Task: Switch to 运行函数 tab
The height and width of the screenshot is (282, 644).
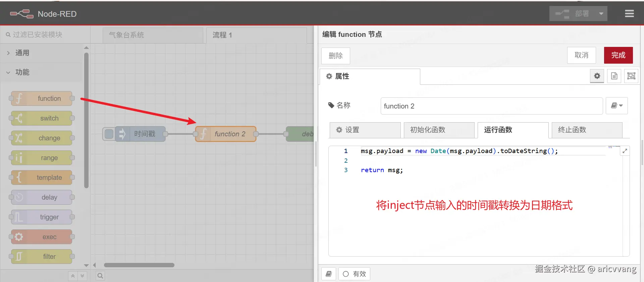Action: tap(513, 130)
